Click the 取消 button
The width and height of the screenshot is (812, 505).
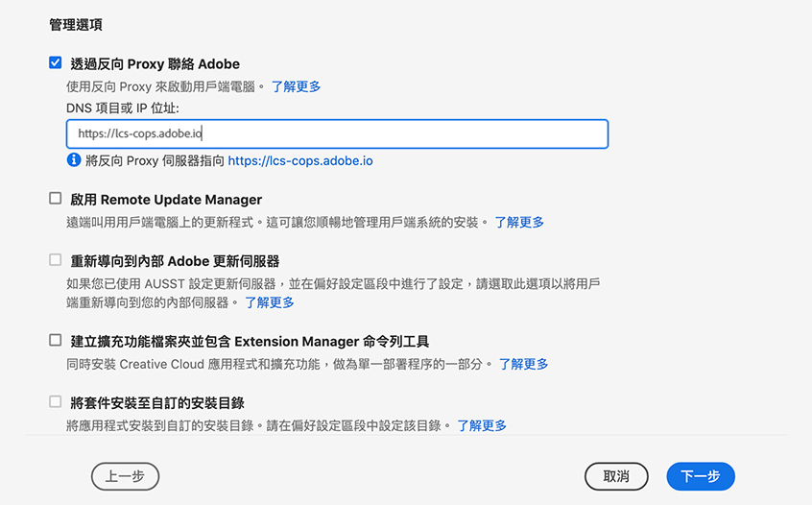coord(616,476)
